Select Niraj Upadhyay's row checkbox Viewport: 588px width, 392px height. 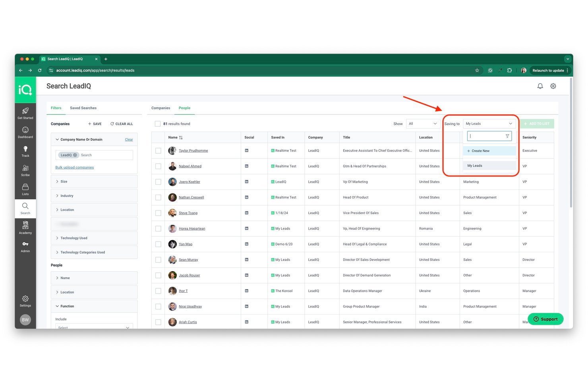[x=158, y=307]
